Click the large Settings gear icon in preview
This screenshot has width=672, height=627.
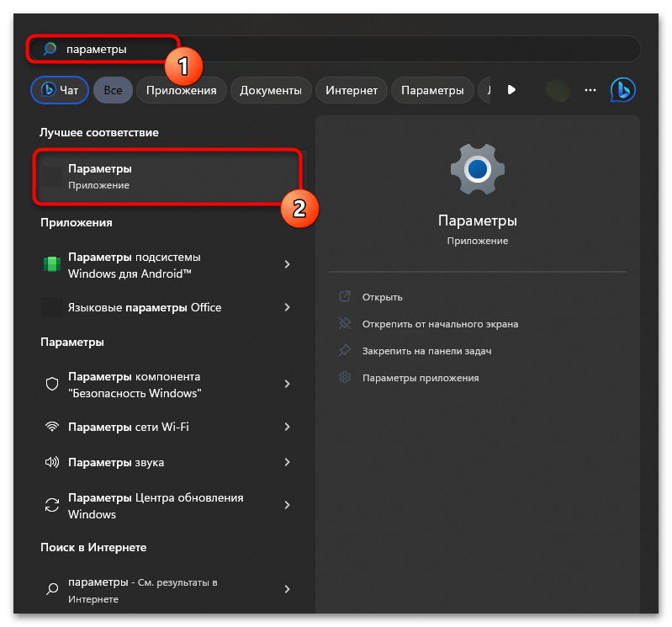pos(478,169)
